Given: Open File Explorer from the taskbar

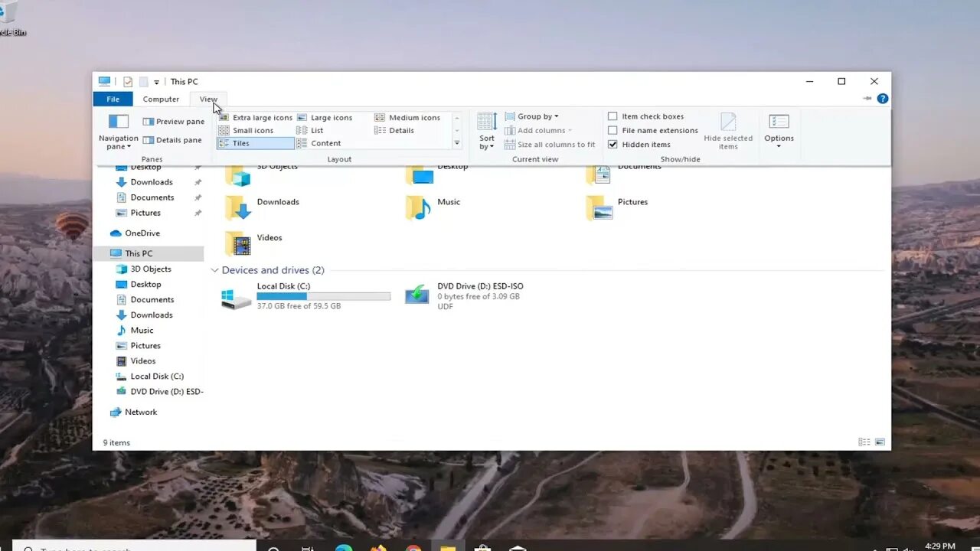Looking at the screenshot, I should click(448, 547).
